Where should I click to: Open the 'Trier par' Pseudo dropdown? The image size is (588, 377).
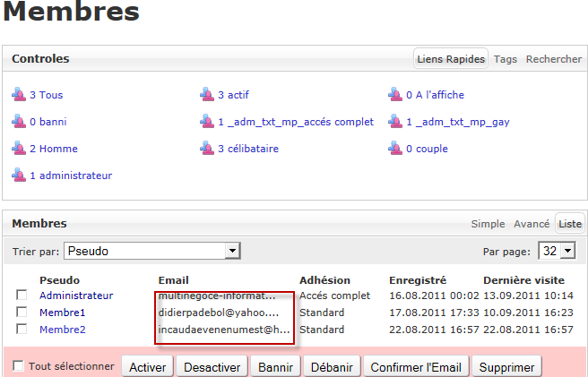(x=152, y=251)
